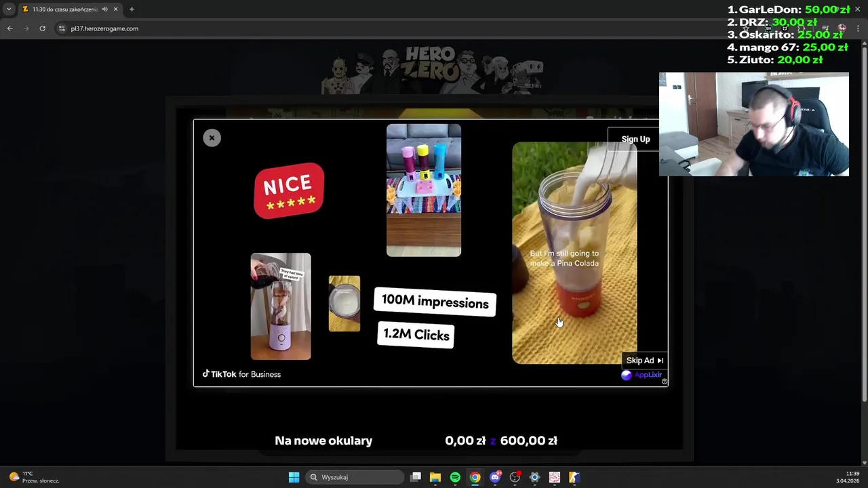Open Spotify from the taskbar
The width and height of the screenshot is (868, 488).
(455, 477)
